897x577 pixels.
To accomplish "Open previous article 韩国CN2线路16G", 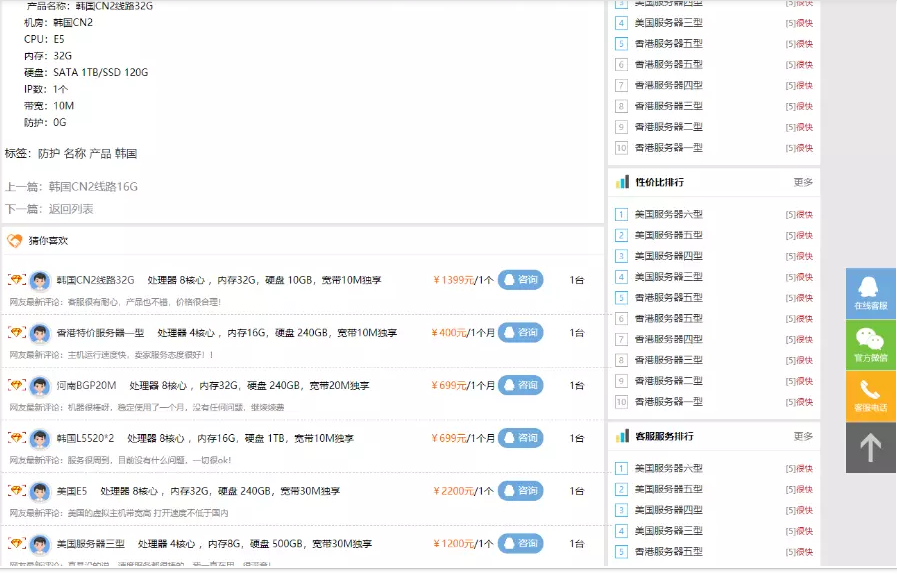I will [93, 187].
